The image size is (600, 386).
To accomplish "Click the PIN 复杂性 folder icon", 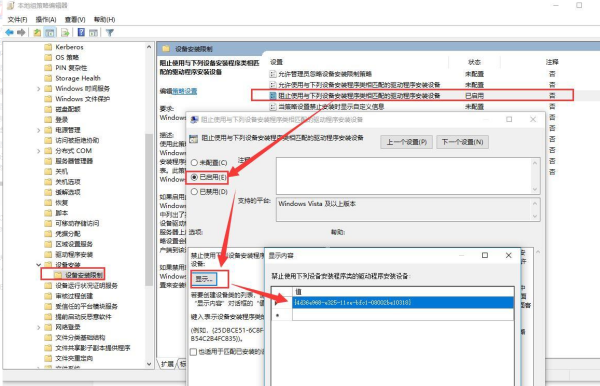I will 48,68.
